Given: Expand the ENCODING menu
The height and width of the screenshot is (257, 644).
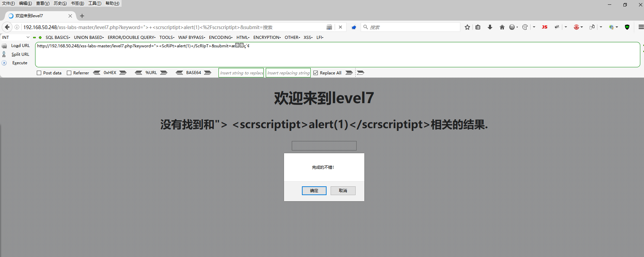Looking at the screenshot, I should click(221, 38).
